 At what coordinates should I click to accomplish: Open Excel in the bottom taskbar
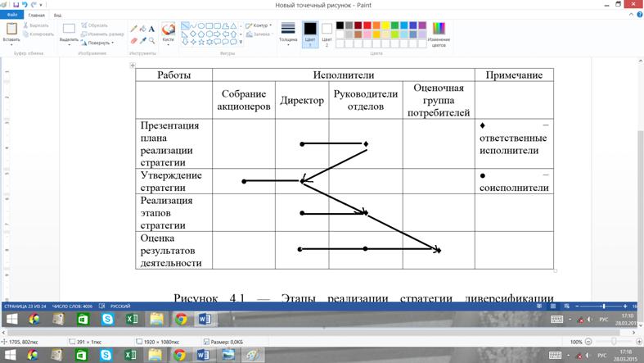(x=131, y=355)
